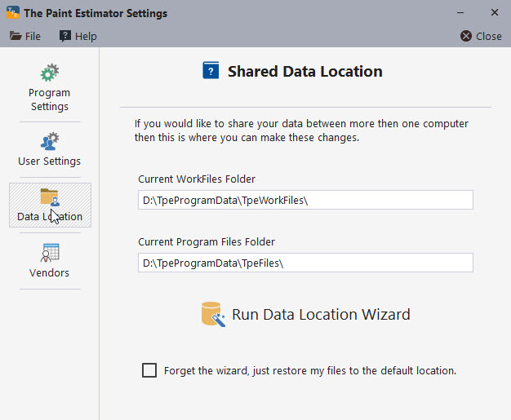The image size is (511, 420).
Task: Select the Data Location sidebar item
Action: coord(50,205)
